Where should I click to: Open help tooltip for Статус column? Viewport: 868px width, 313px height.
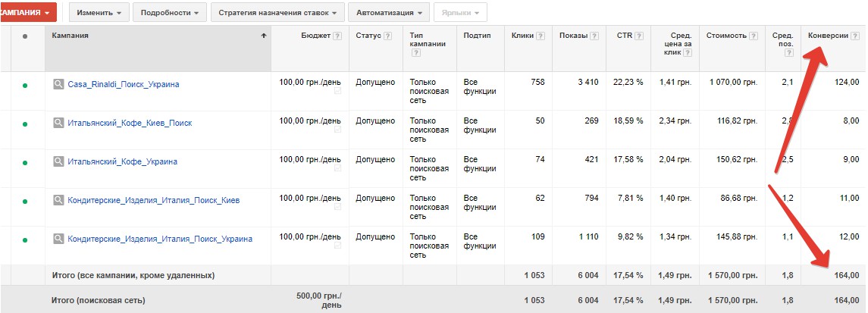(387, 36)
